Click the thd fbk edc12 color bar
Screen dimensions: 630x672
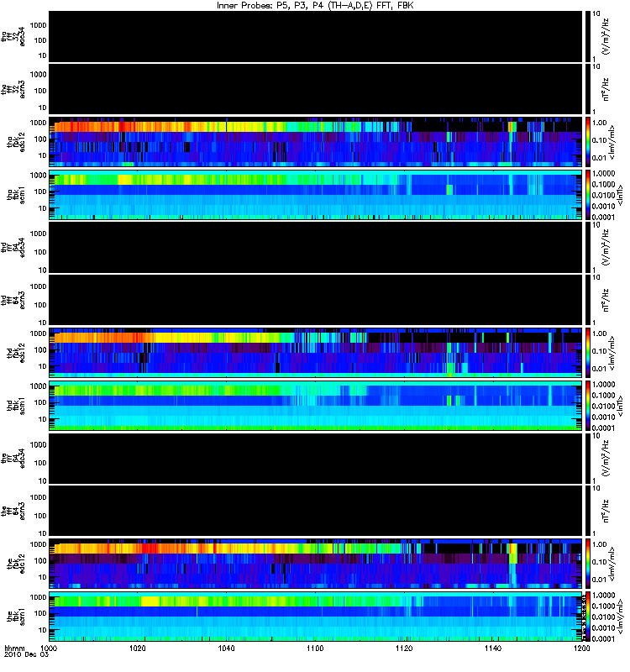click(588, 353)
